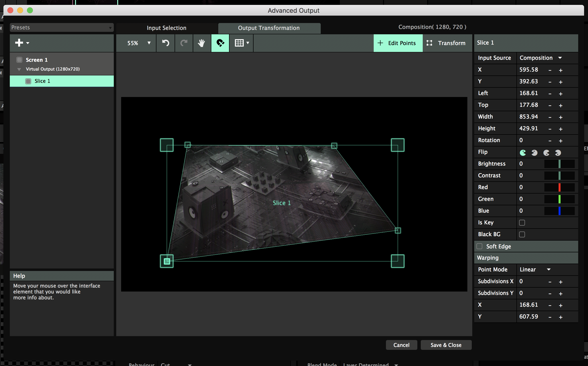Select the hand pan tool
588x366 pixels.
pyautogui.click(x=202, y=43)
